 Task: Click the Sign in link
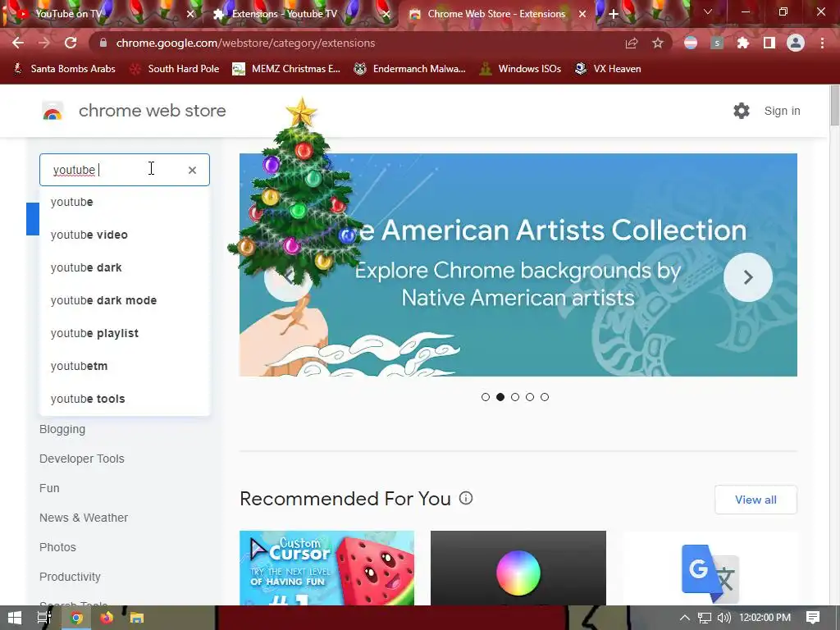coord(782,111)
